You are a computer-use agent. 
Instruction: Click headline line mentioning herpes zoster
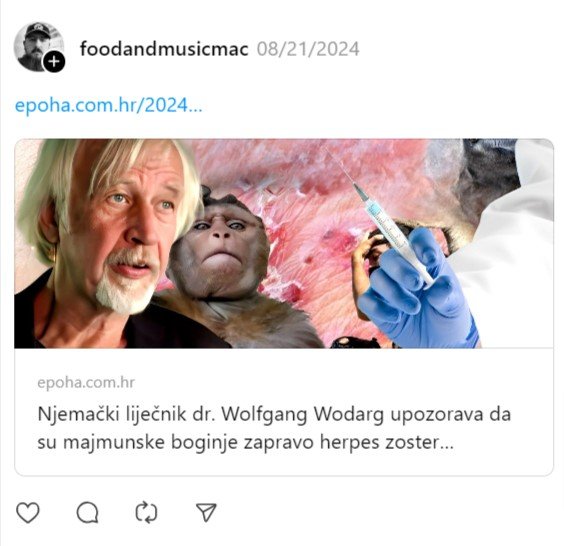click(x=245, y=442)
